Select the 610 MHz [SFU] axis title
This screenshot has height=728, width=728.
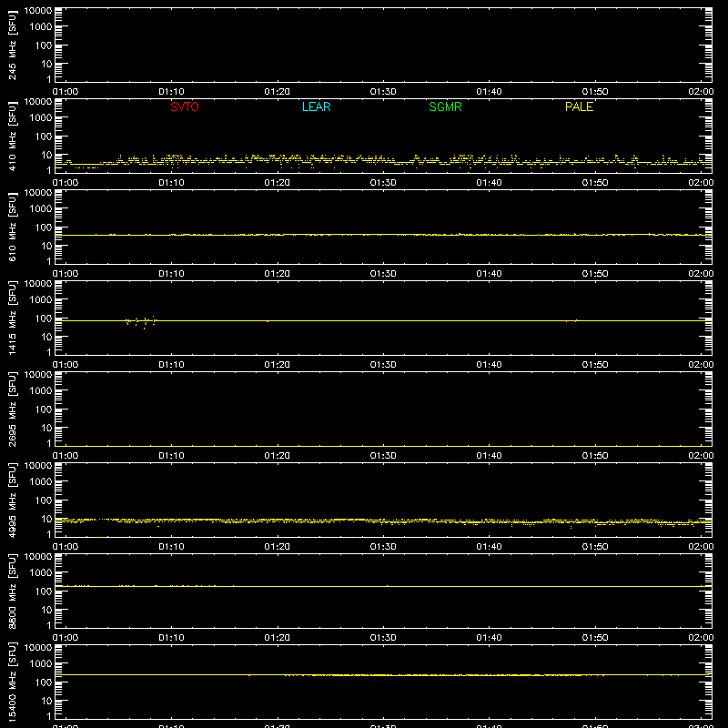tap(12, 227)
